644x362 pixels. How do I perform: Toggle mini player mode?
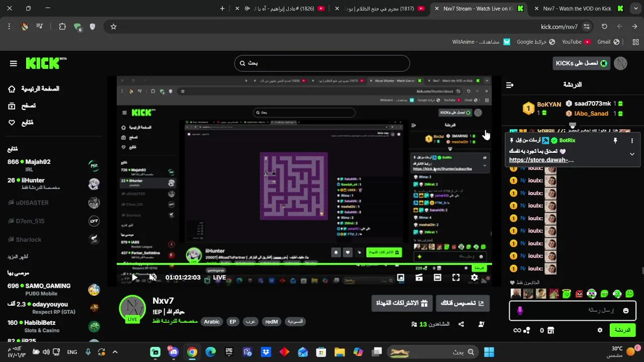(x=400, y=277)
